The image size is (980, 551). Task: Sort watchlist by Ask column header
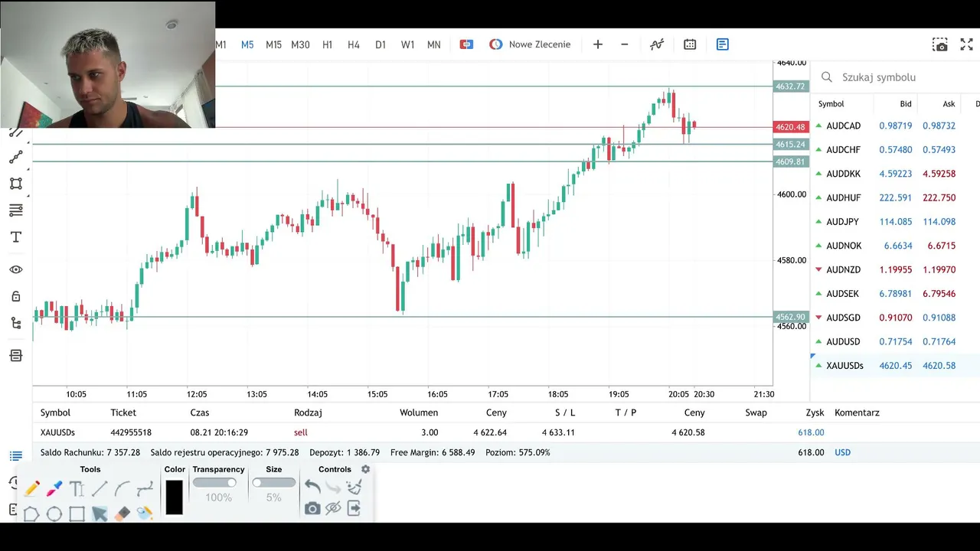(949, 104)
